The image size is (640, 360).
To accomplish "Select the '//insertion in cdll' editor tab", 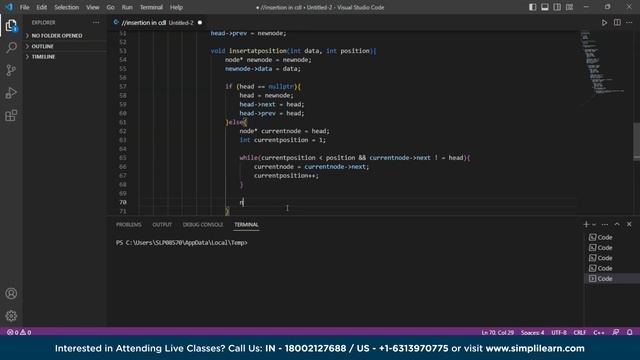I will [x=158, y=23].
